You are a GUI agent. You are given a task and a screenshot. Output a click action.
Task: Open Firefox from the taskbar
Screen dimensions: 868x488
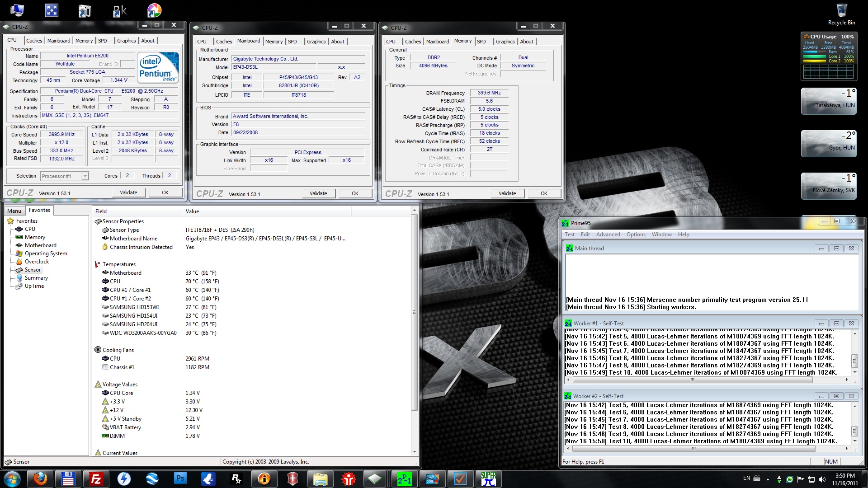pyautogui.click(x=40, y=479)
